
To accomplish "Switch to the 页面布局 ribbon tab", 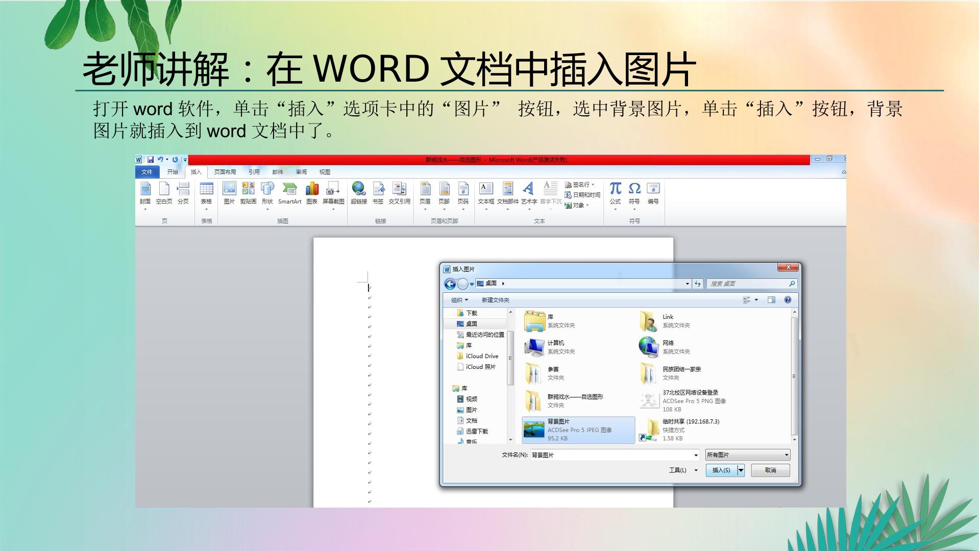I will (x=225, y=172).
